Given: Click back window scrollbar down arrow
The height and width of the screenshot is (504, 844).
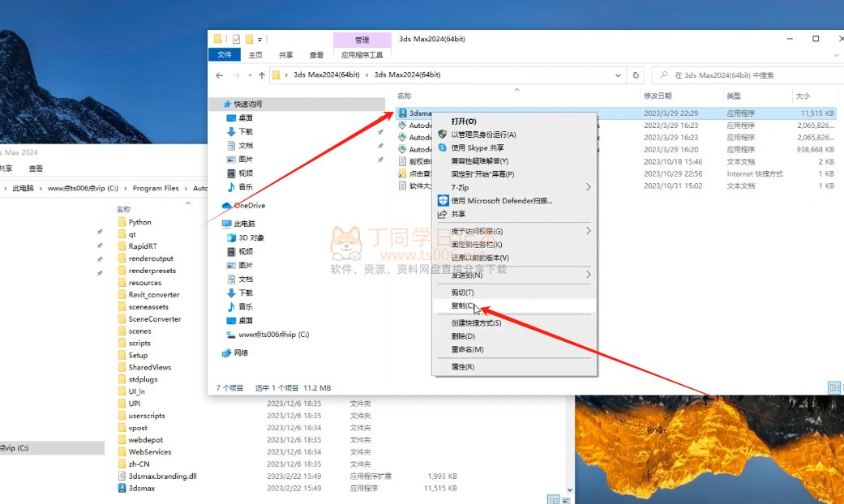Looking at the screenshot, I should pyautogui.click(x=570, y=490).
